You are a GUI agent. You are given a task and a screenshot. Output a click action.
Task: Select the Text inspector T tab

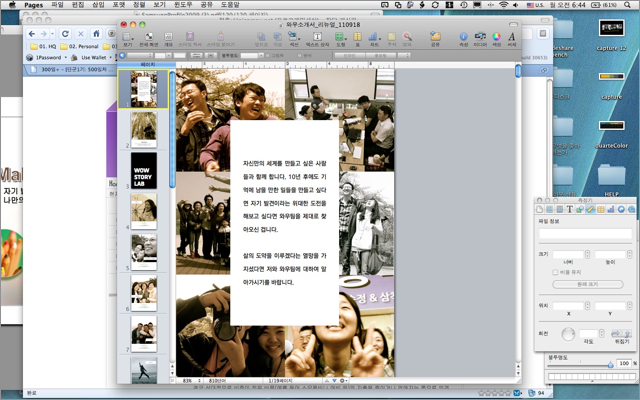[x=570, y=209]
